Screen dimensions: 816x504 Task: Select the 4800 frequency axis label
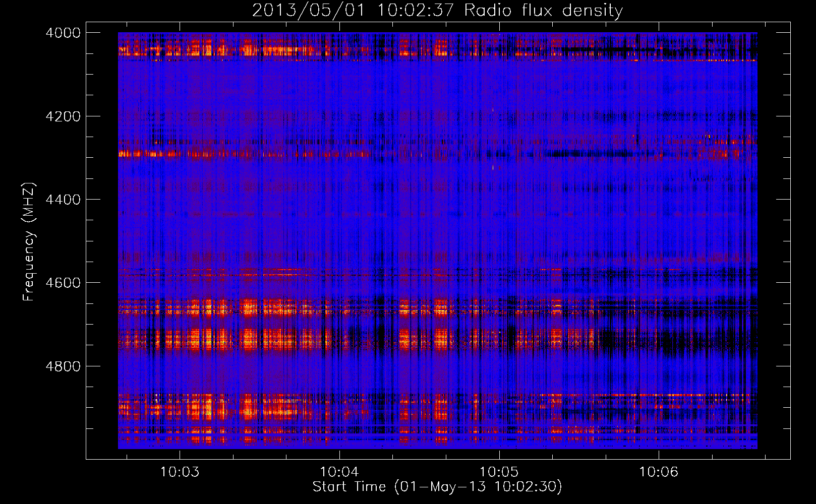coord(63,366)
